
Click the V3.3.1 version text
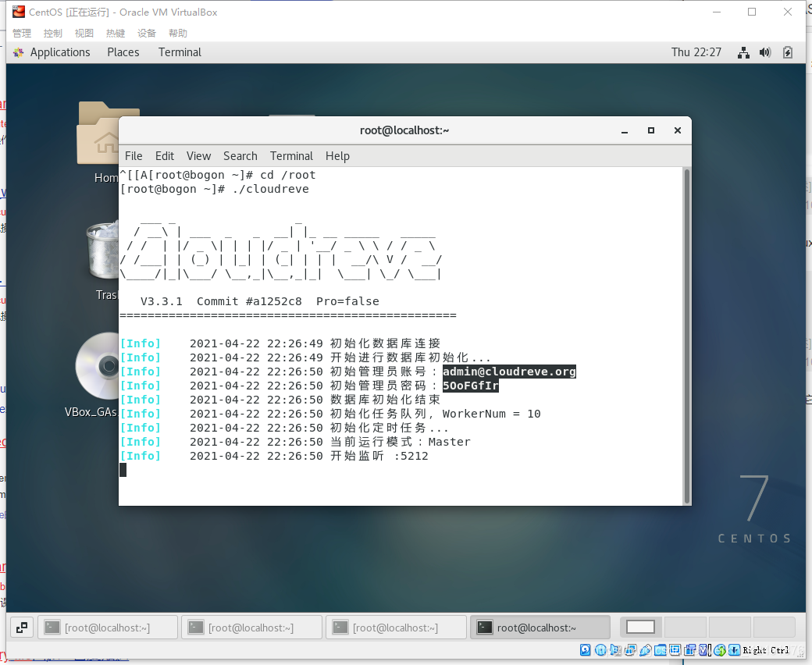(162, 301)
